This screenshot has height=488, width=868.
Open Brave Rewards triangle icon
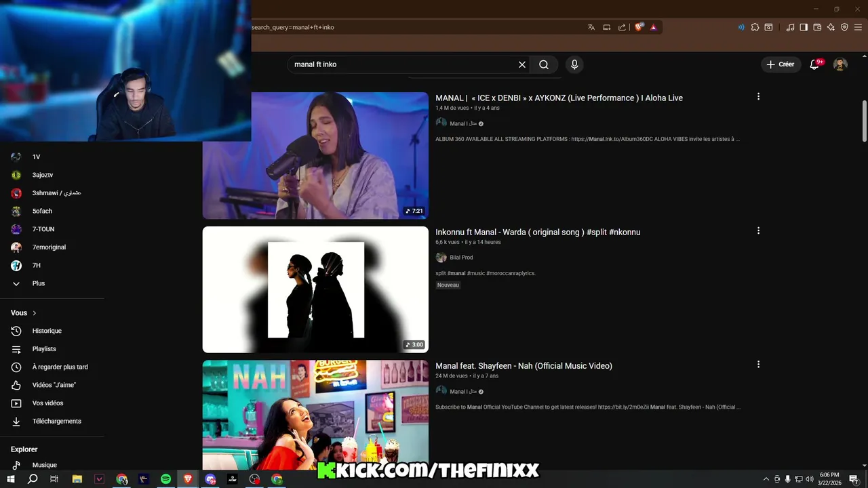(653, 27)
